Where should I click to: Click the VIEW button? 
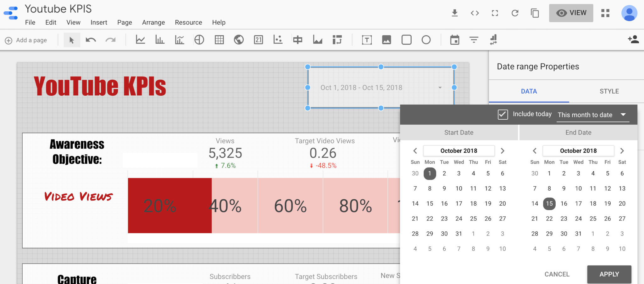pos(571,13)
